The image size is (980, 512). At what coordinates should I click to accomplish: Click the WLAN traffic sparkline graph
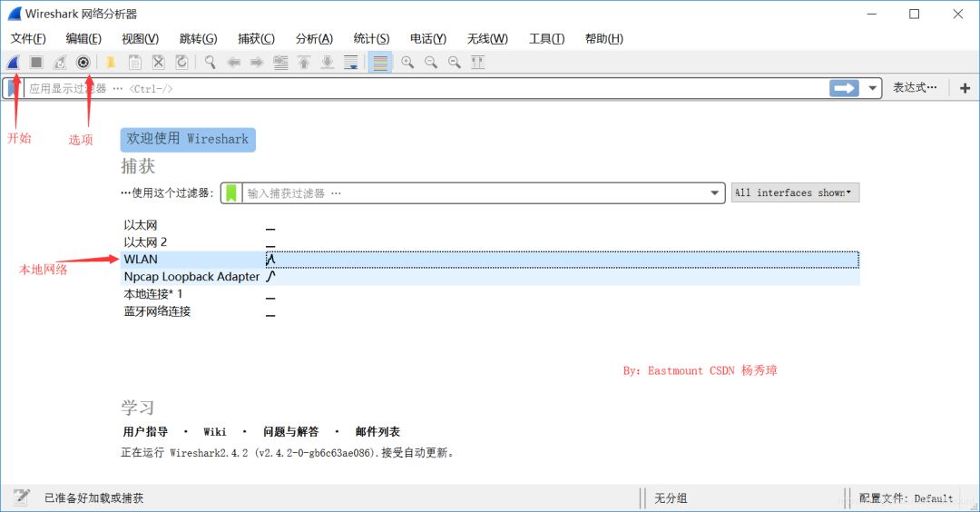click(270, 259)
